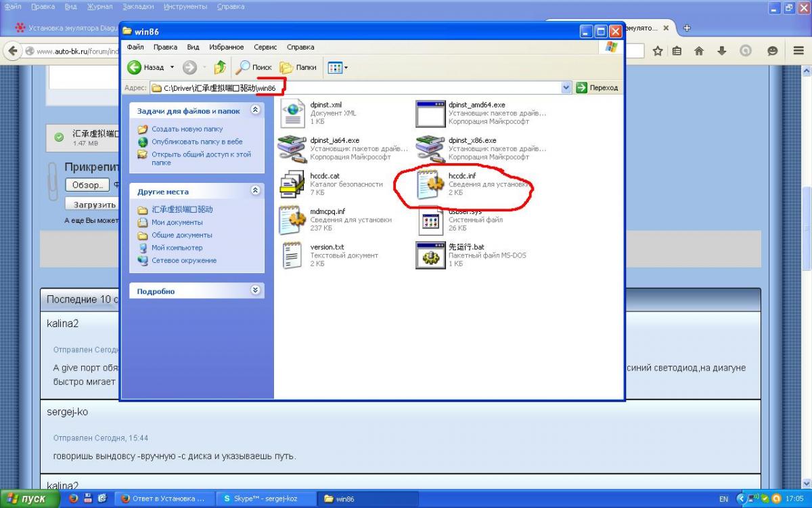Open the Views dropdown button

337,67
